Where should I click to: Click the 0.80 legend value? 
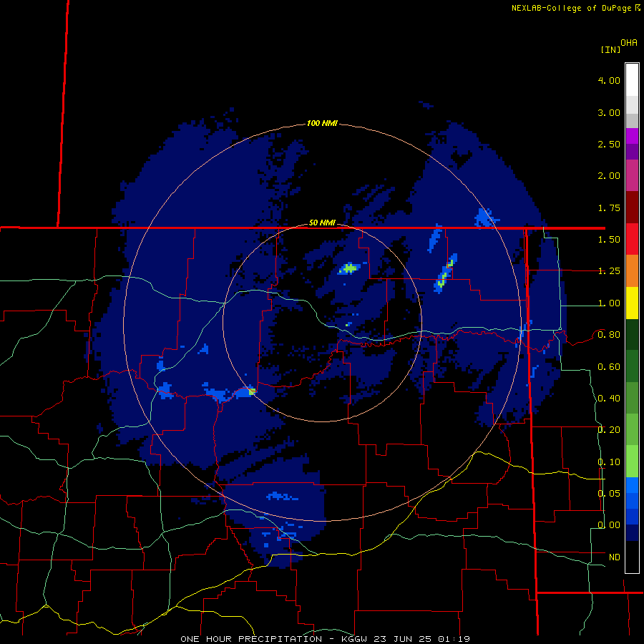pyautogui.click(x=609, y=335)
